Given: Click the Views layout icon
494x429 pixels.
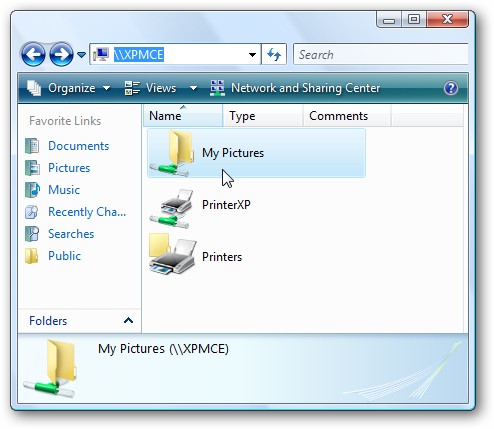Looking at the screenshot, I should pyautogui.click(x=132, y=88).
